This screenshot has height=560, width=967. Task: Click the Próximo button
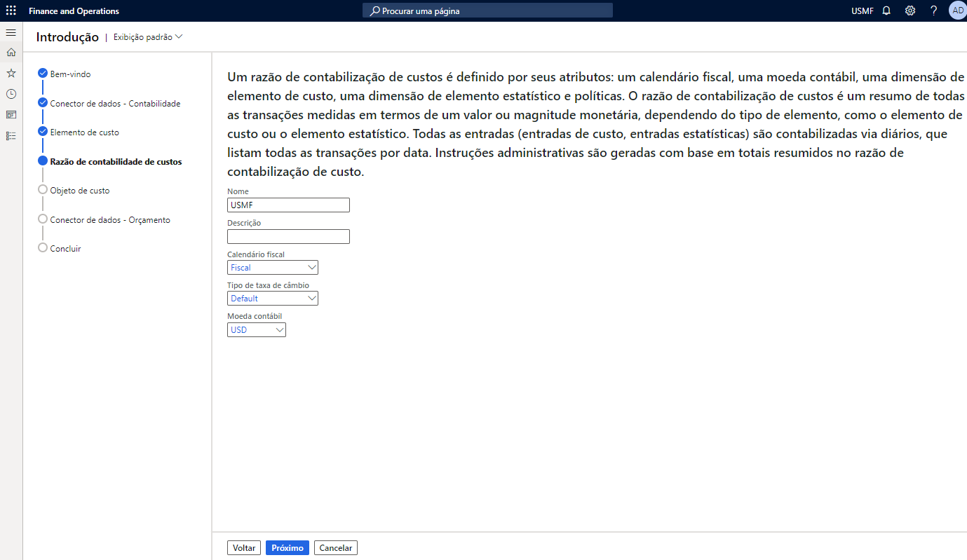pyautogui.click(x=288, y=548)
